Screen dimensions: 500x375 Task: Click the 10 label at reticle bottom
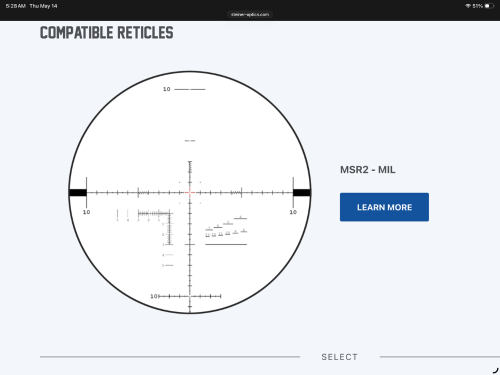[154, 296]
